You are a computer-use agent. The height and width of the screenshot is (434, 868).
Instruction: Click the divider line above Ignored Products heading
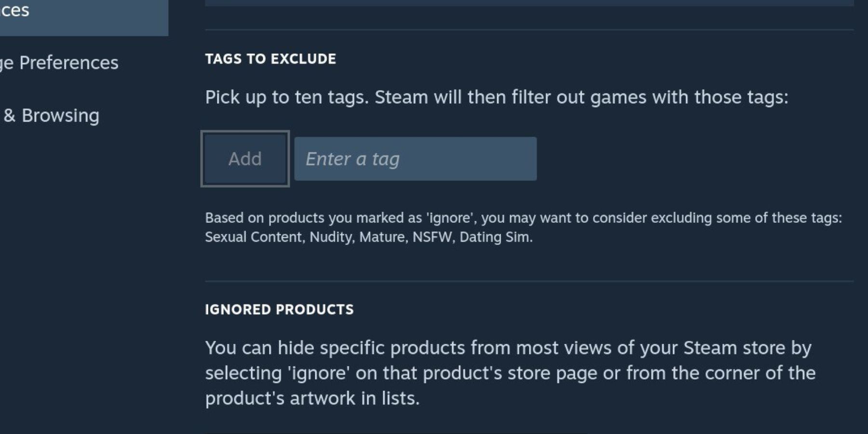[x=529, y=281]
